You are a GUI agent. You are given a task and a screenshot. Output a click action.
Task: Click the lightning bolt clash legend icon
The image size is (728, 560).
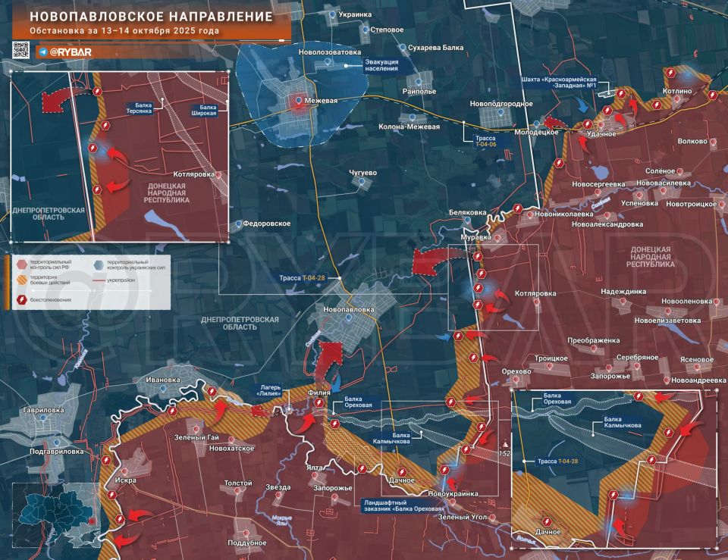[x=22, y=299]
